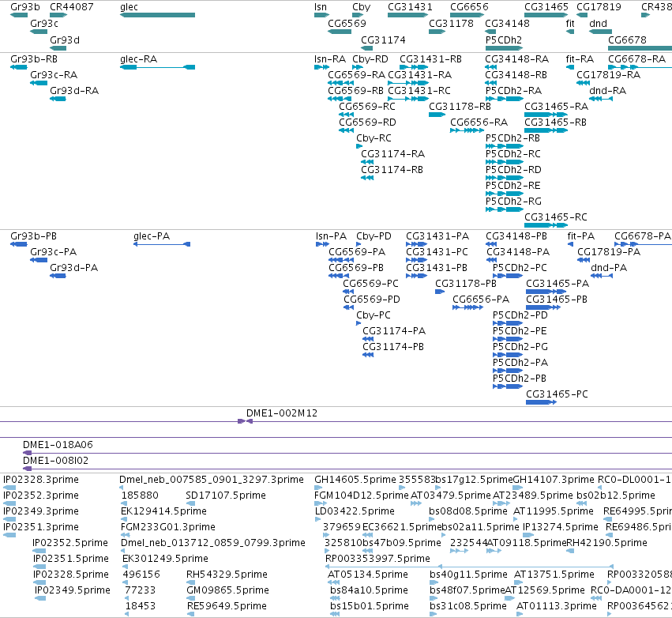Select EST AT01113.3prime

tap(556, 606)
